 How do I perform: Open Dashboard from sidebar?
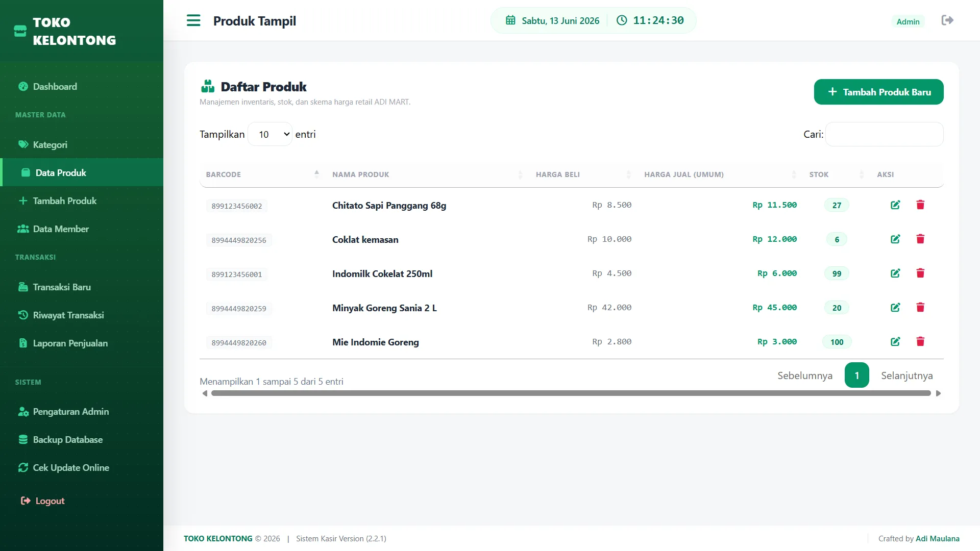tap(82, 87)
